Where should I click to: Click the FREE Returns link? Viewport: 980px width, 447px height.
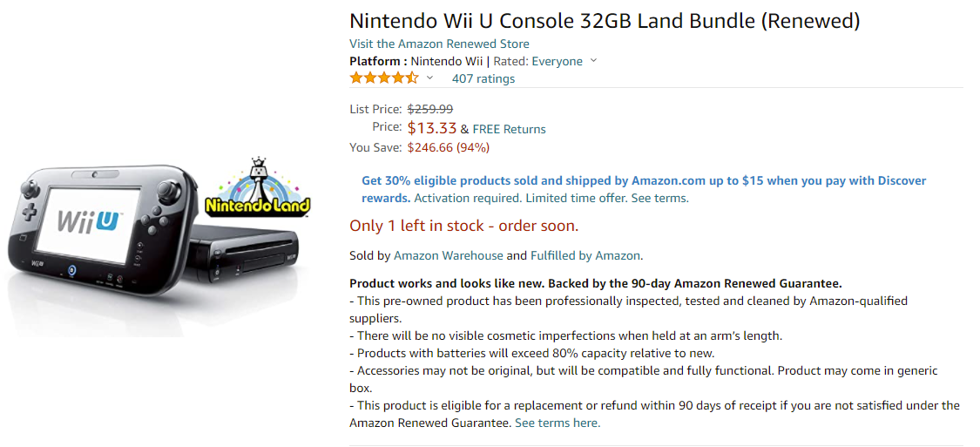509,130
